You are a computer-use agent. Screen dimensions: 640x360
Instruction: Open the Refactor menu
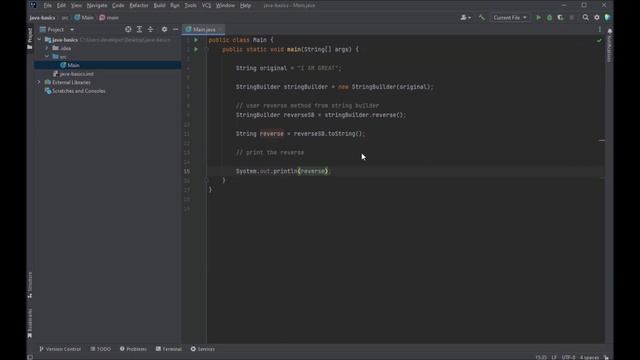(139, 5)
